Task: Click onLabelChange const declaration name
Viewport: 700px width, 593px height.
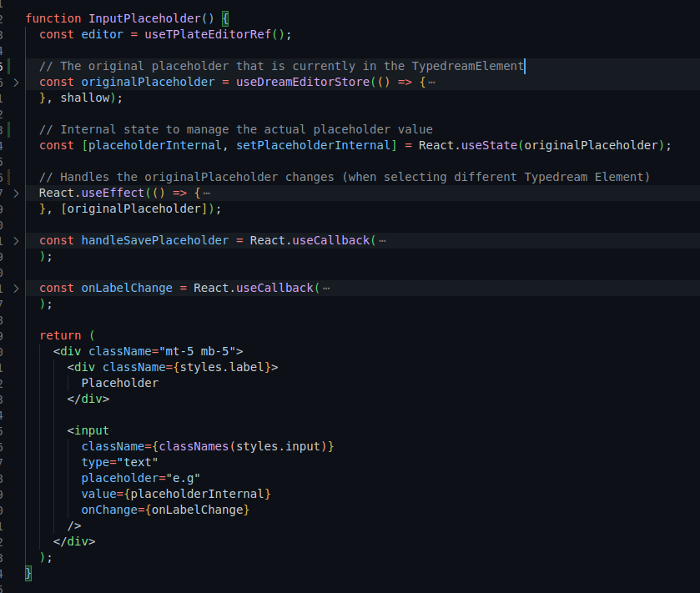Action: pyautogui.click(x=127, y=288)
